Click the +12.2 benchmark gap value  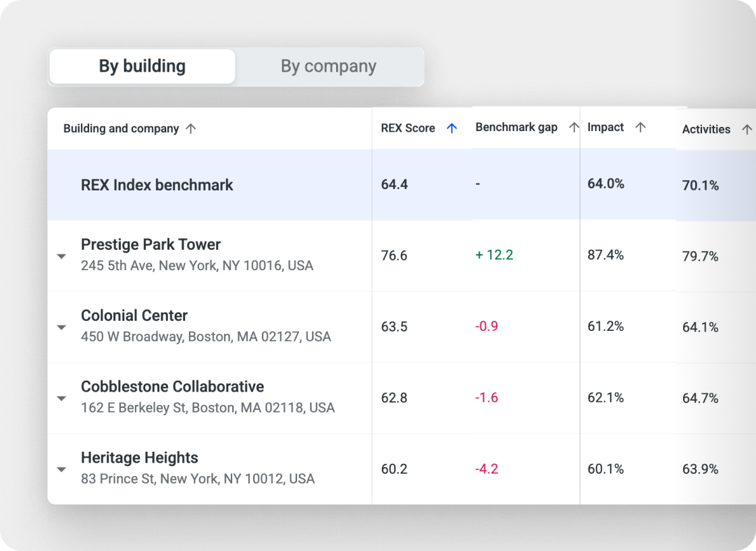(x=494, y=255)
